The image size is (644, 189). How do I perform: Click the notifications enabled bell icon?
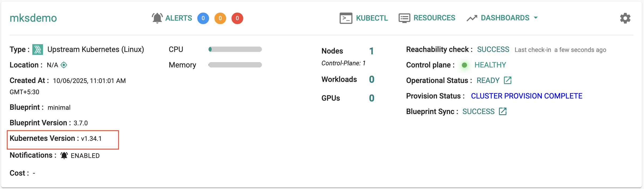[64, 156]
